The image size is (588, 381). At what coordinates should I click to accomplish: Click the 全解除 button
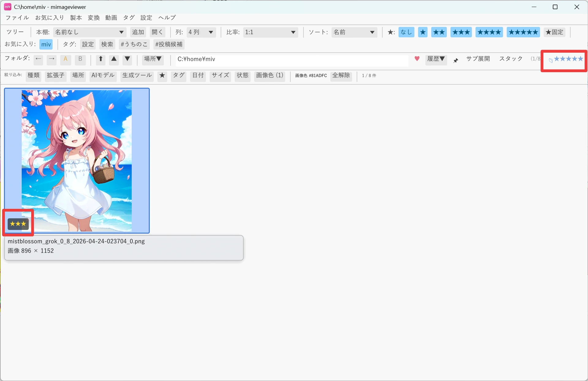point(341,75)
